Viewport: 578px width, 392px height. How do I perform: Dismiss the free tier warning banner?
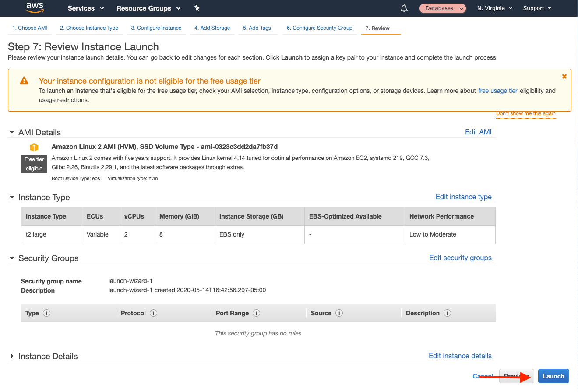click(564, 77)
